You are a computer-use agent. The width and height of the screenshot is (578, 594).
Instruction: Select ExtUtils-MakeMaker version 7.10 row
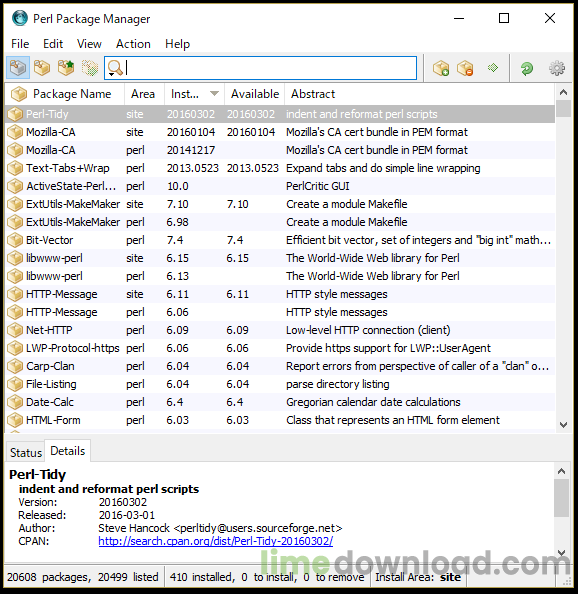(x=280, y=204)
